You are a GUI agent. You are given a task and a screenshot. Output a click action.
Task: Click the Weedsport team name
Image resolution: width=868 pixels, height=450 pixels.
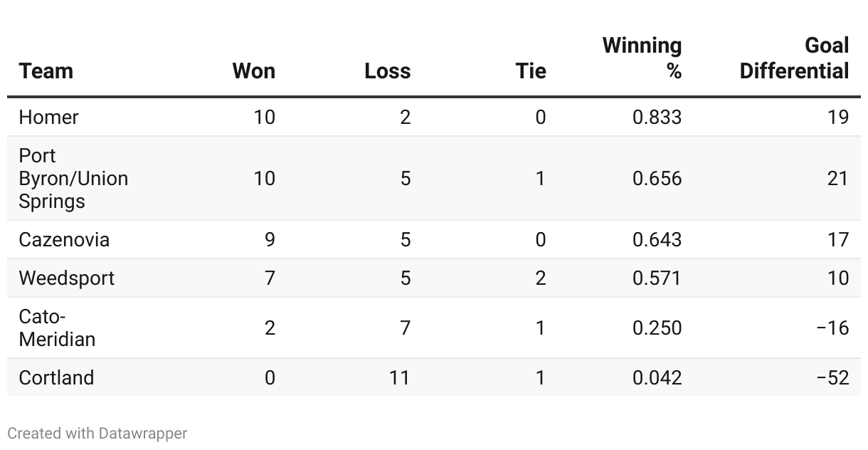(x=66, y=278)
